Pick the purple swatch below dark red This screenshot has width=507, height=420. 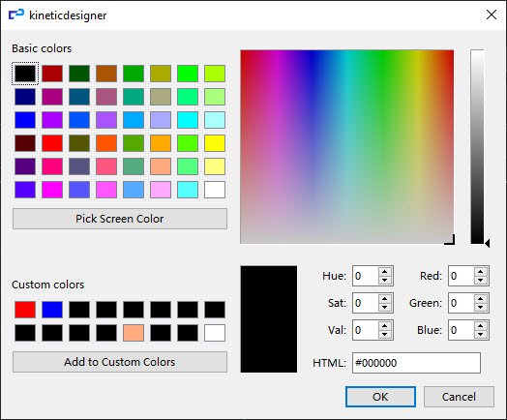[52, 97]
